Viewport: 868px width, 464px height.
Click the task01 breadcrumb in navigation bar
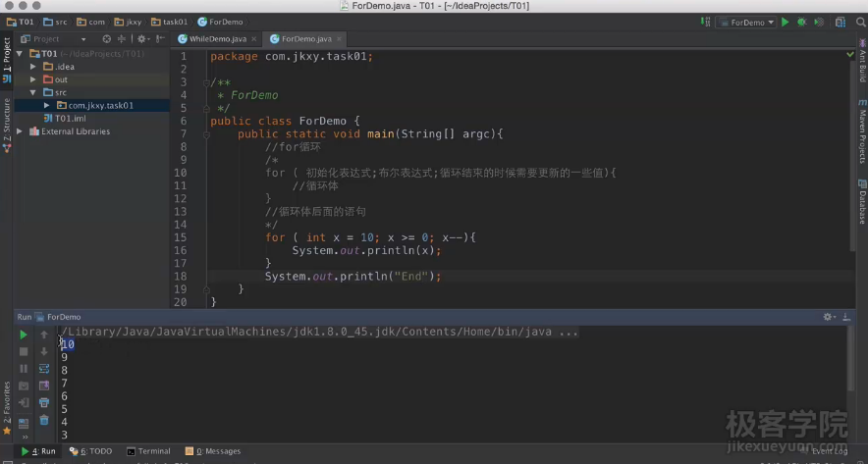tap(169, 22)
